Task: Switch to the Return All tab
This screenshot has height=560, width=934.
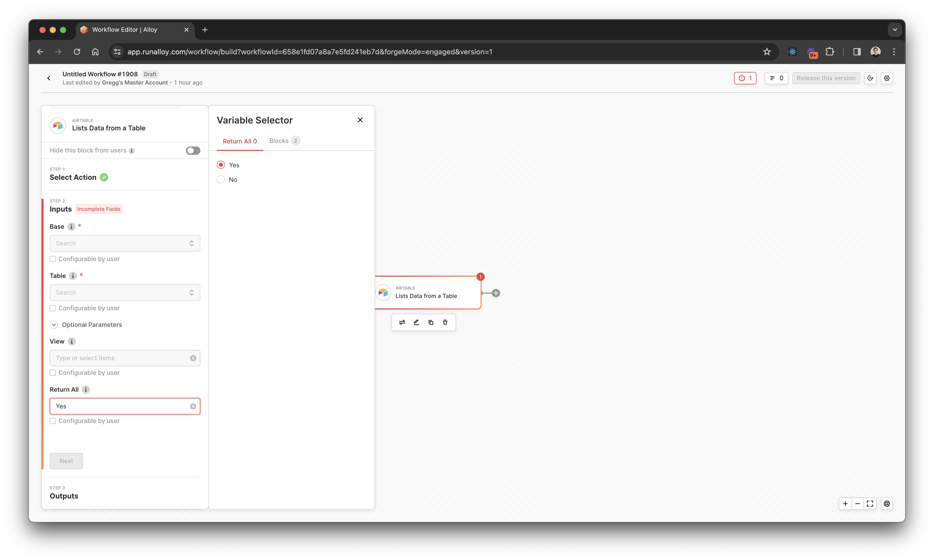Action: pos(240,141)
